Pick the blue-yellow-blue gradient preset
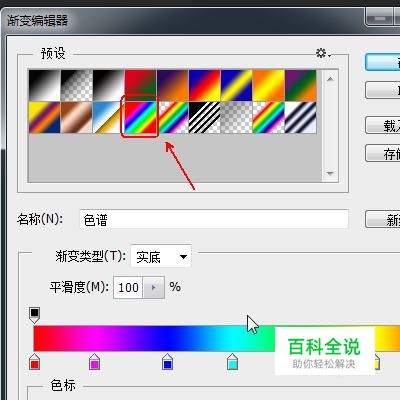Image resolution: width=400 pixels, height=400 pixels. (236, 85)
